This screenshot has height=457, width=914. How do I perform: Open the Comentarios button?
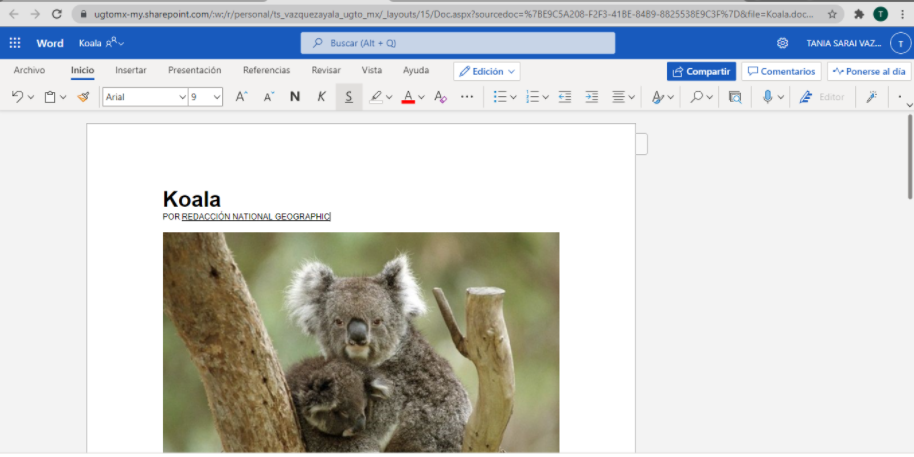coord(781,71)
